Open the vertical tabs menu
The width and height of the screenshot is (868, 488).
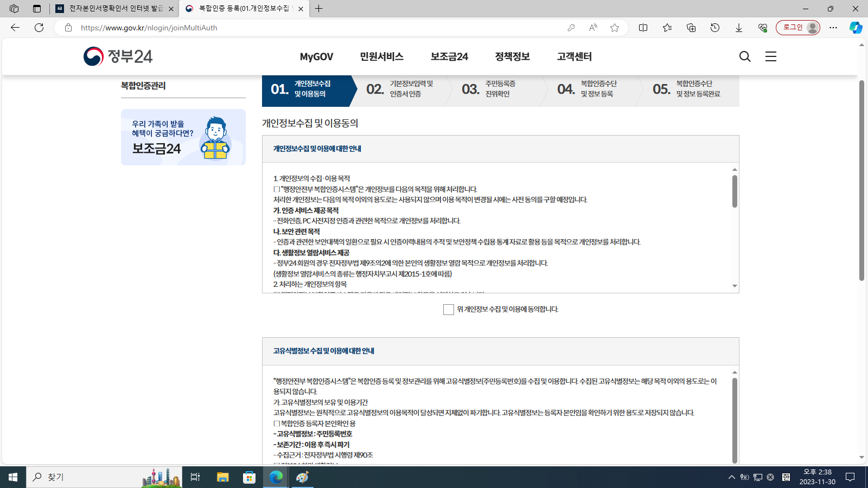36,9
